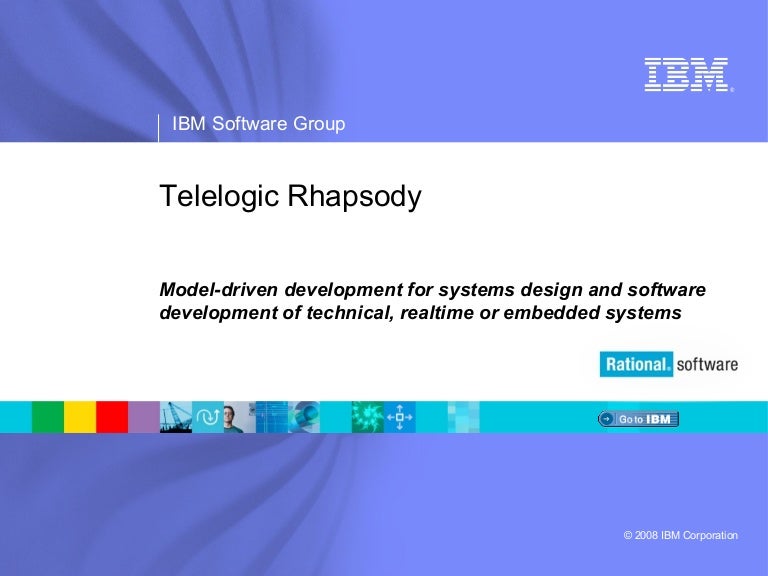Click the red color square in banner
This screenshot has width=768, height=576.
click(x=112, y=417)
